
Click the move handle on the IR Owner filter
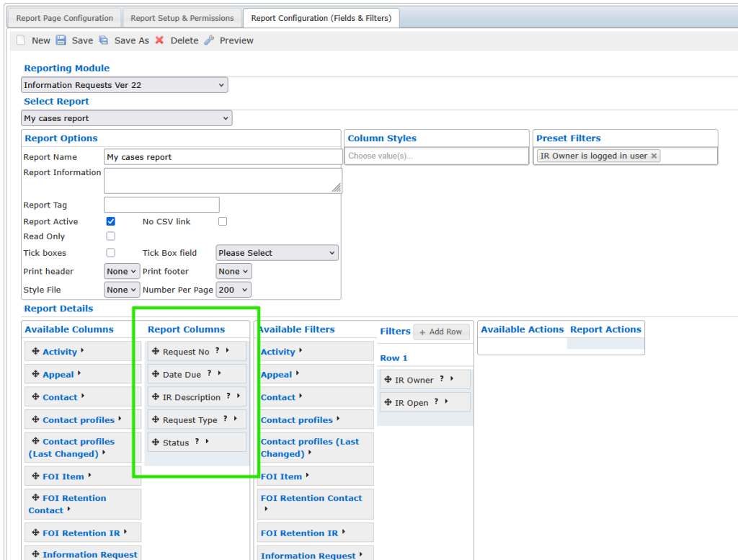(x=388, y=380)
